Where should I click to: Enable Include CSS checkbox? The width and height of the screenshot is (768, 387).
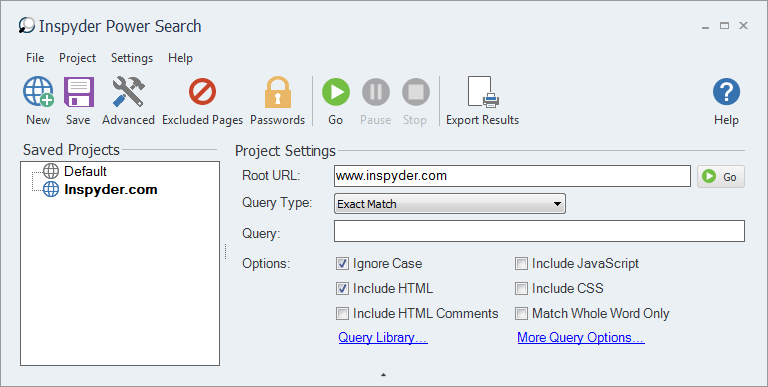521,289
